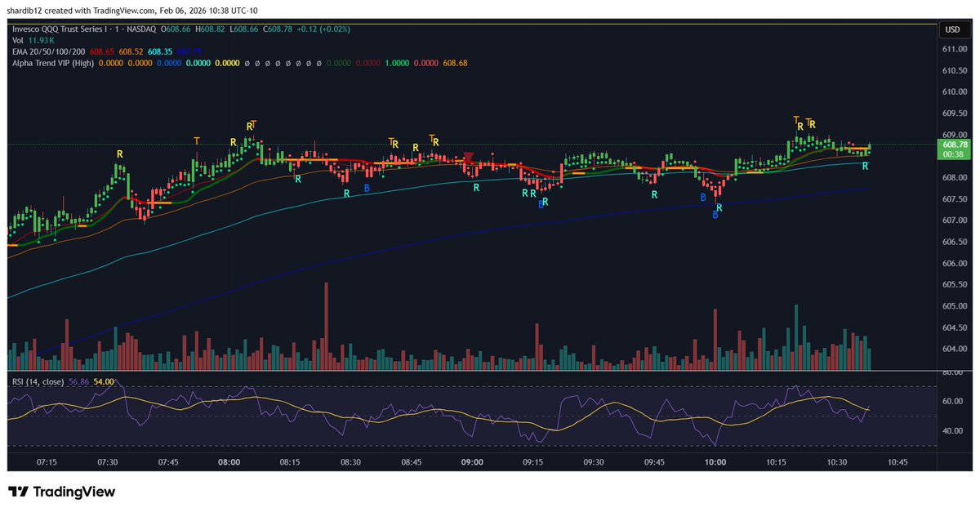Click the volume value "11.93K"
This screenshot has width=980, height=512.
[x=42, y=40]
